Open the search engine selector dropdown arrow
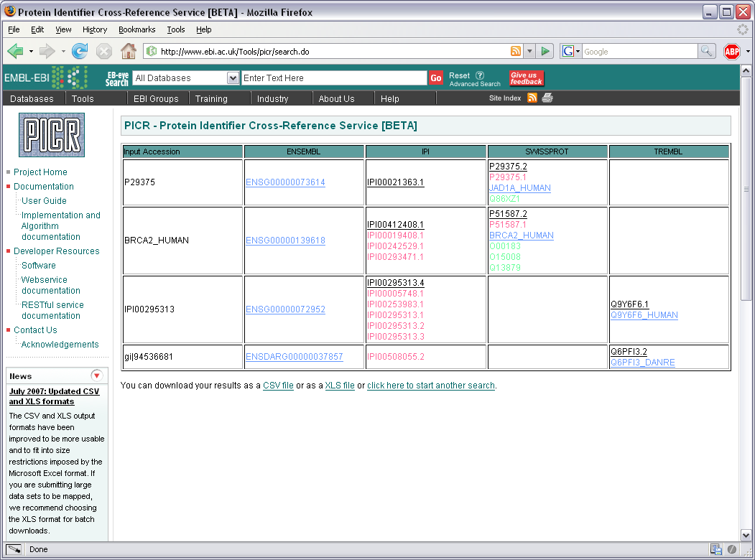 pos(578,51)
